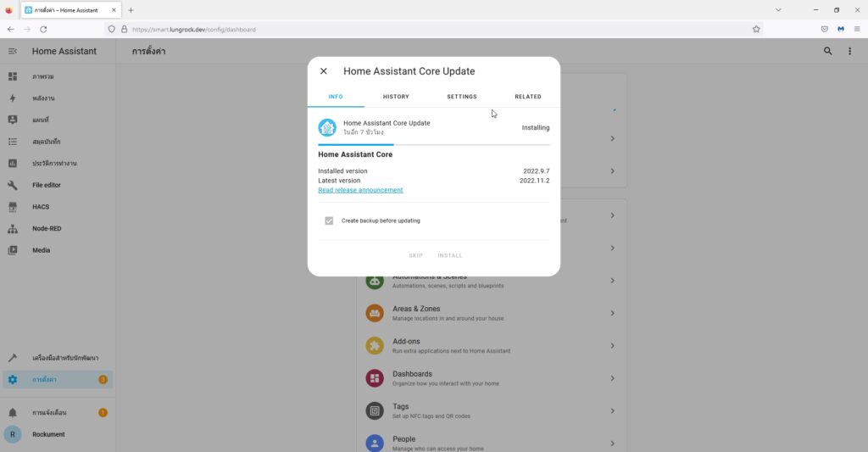Click the Dashboards icon in the settings list
The width and height of the screenshot is (868, 452).
pyautogui.click(x=375, y=378)
